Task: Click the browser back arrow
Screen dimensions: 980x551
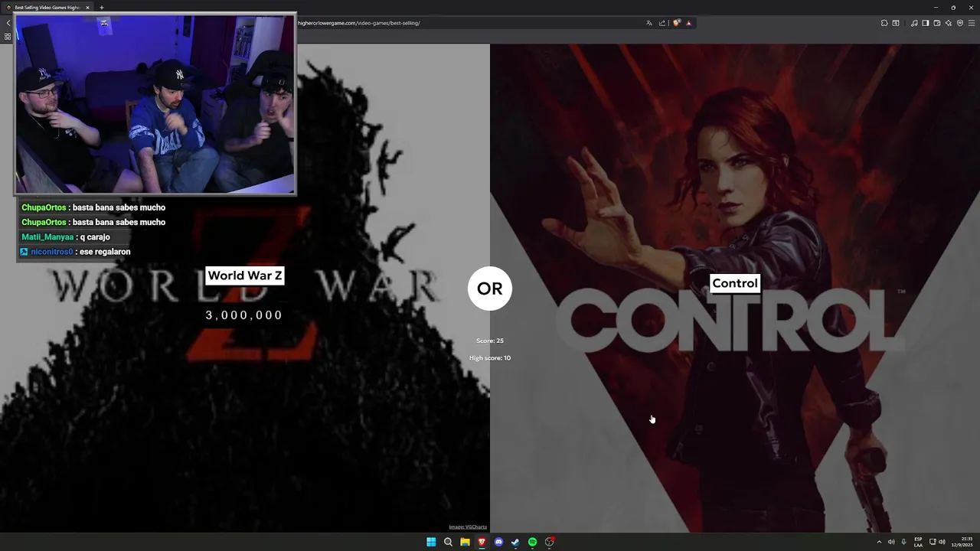Action: pos(8,23)
